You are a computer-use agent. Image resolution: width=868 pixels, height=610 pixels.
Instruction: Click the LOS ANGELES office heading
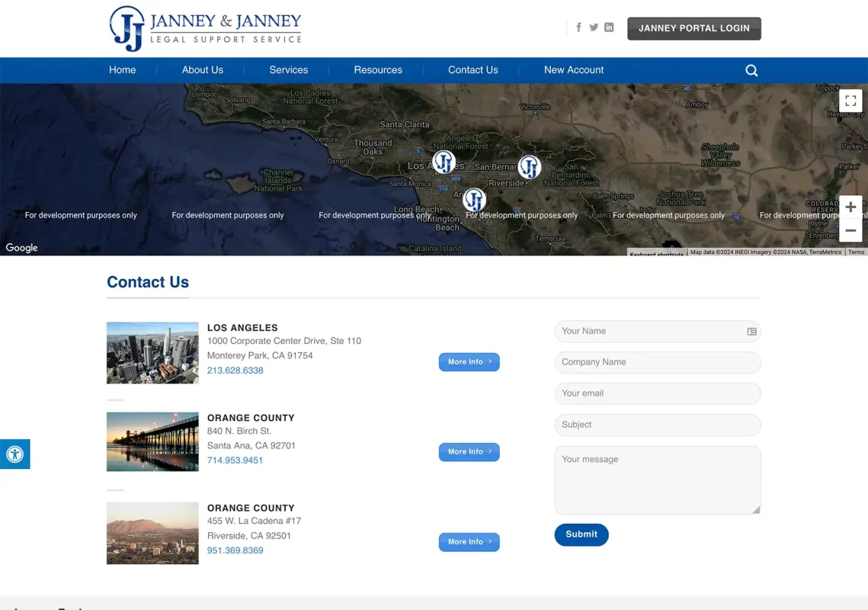(x=242, y=328)
